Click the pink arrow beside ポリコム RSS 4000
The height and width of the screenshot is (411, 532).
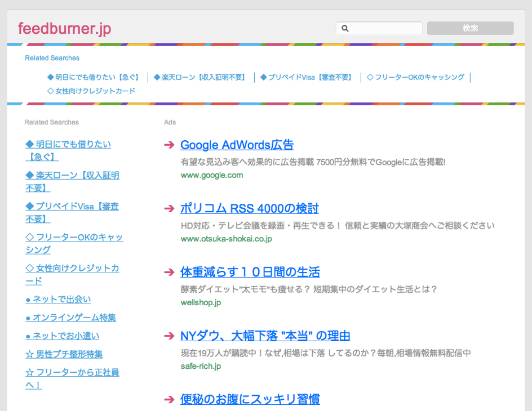pyautogui.click(x=169, y=208)
